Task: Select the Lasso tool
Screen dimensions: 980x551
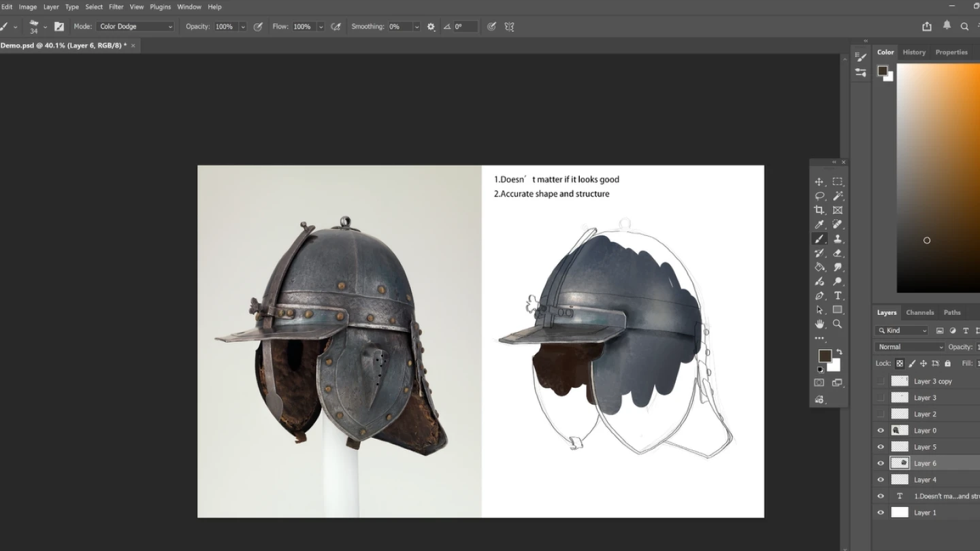Action: tap(819, 196)
